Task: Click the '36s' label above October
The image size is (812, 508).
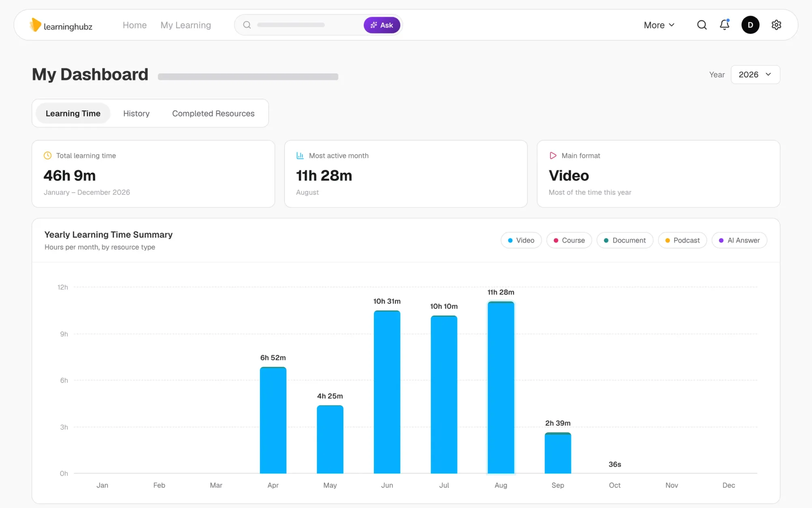Action: [x=615, y=464]
